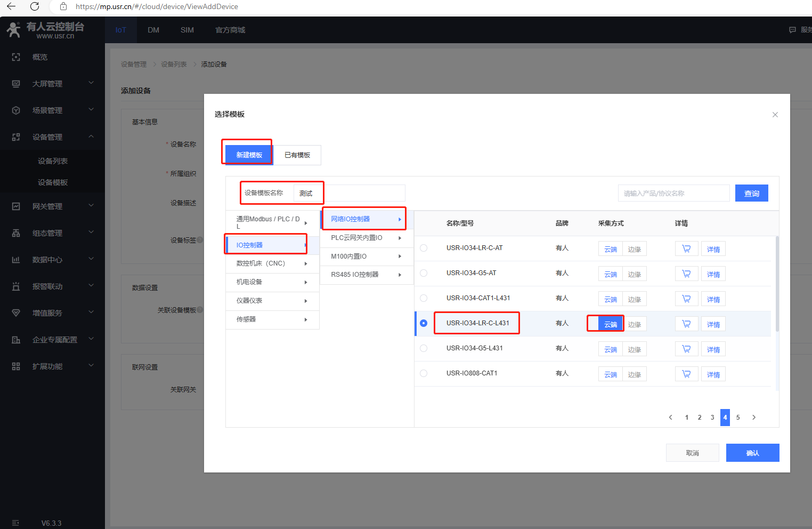Choose 边缘 for USR-IO34-LR-C-L431
Screen dimensions: 812x529
pos(635,324)
